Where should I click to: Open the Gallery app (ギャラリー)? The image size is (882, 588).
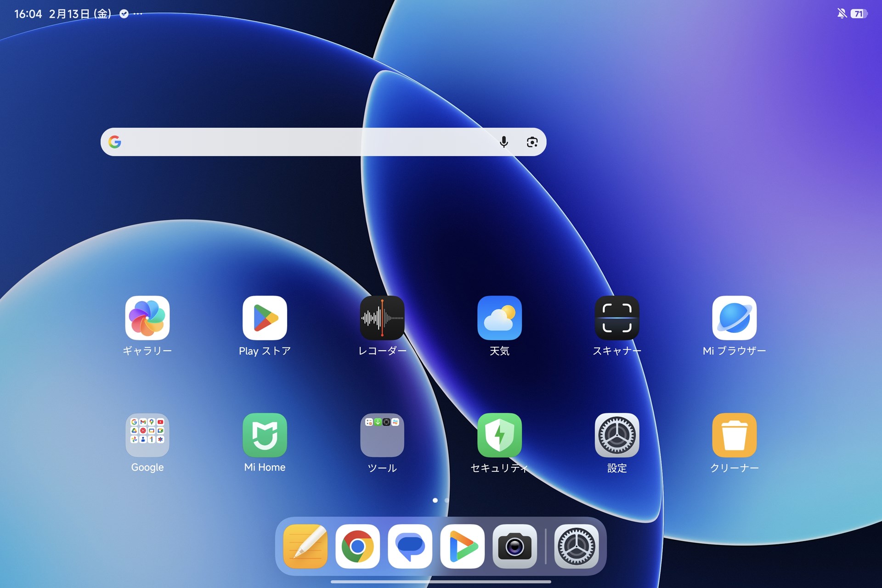147,318
